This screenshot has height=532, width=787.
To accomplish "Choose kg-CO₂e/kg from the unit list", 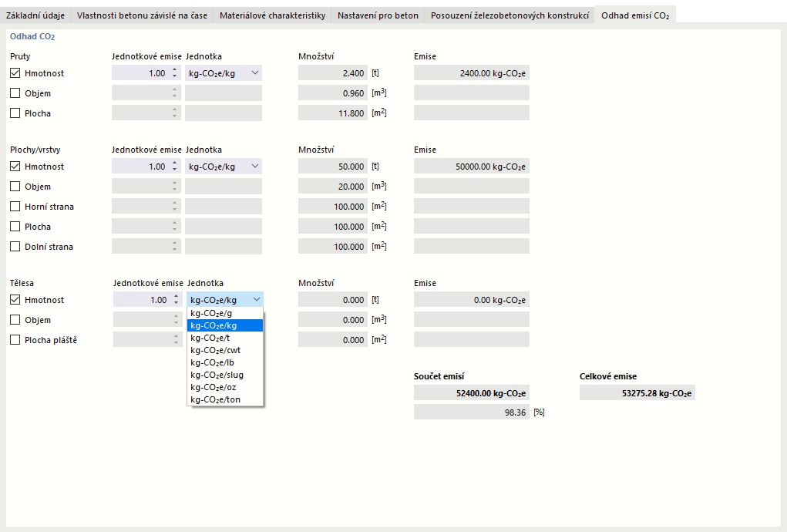I will 225,325.
